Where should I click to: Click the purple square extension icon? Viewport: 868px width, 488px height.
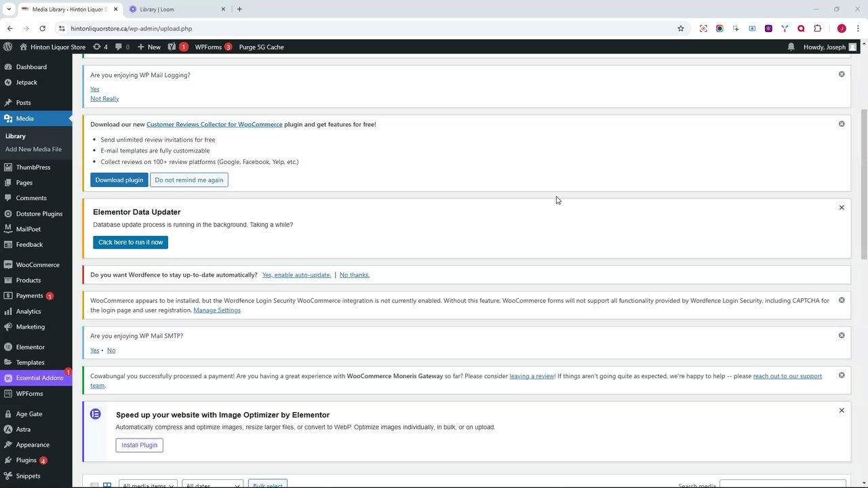pos(768,28)
